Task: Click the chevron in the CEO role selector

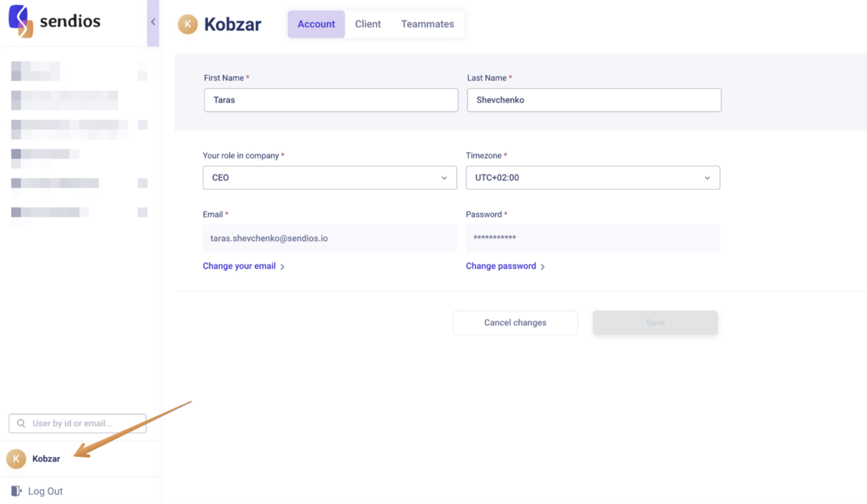Action: click(x=444, y=178)
